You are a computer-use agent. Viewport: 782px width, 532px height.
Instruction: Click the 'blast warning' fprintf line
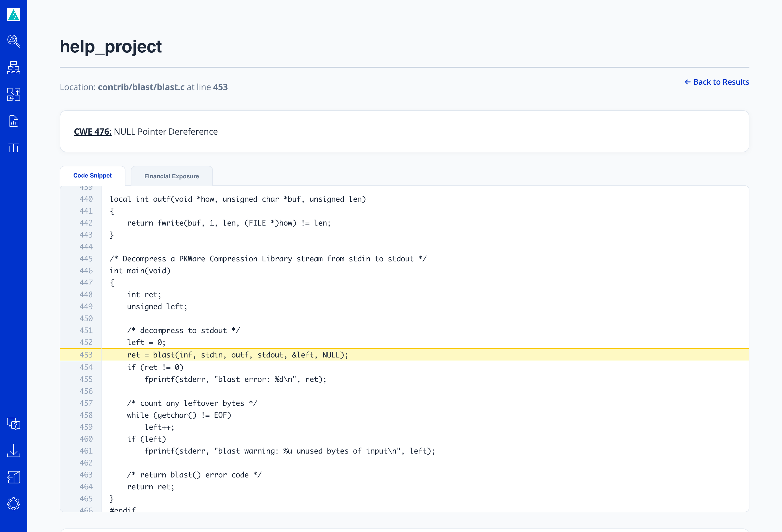(x=290, y=451)
